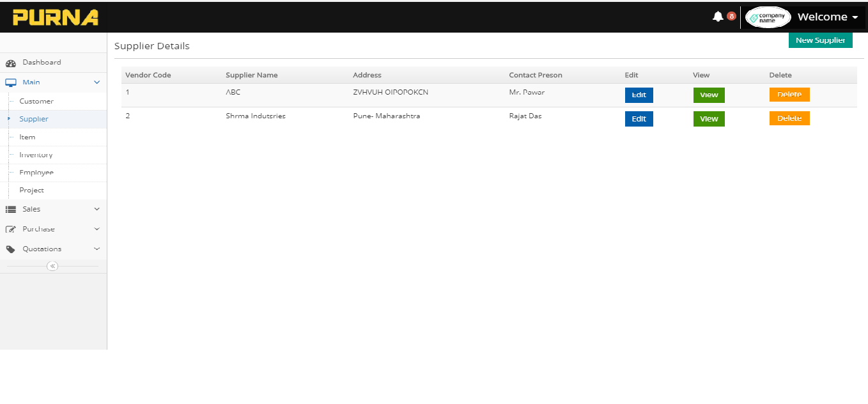Click the notification bell icon
The image size is (868, 404).
pos(718,17)
